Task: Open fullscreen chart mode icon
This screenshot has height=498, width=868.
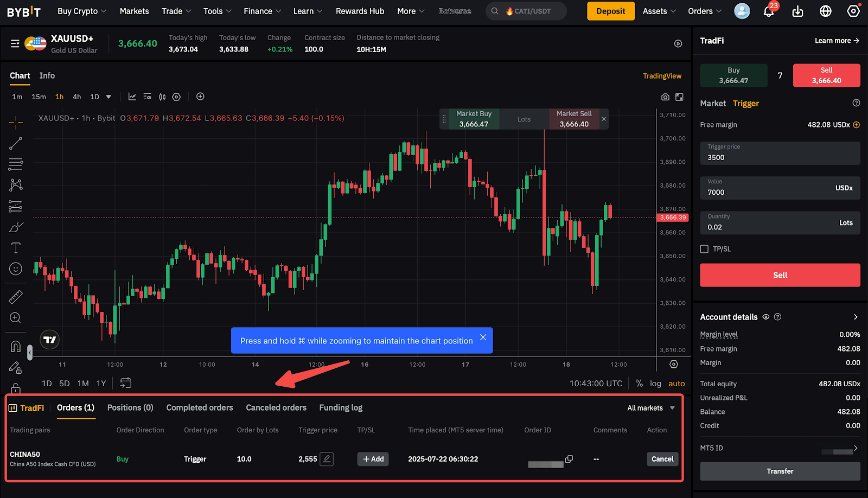Action: [679, 97]
